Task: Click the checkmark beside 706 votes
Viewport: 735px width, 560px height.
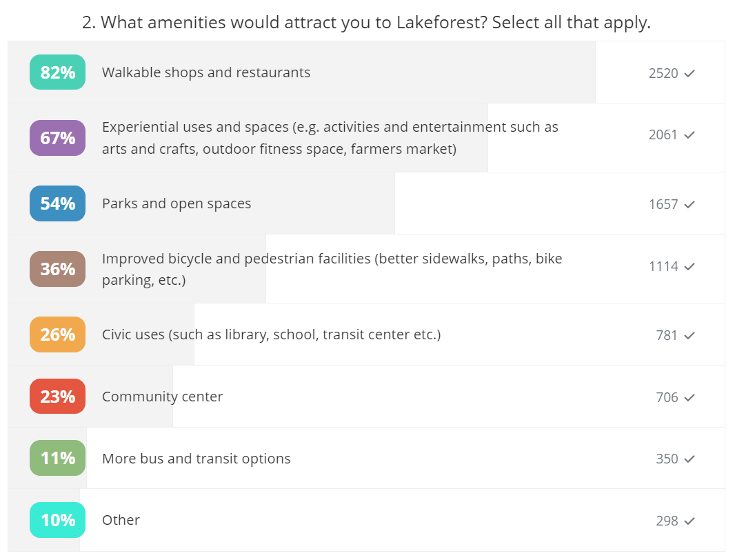Action: pyautogui.click(x=689, y=397)
